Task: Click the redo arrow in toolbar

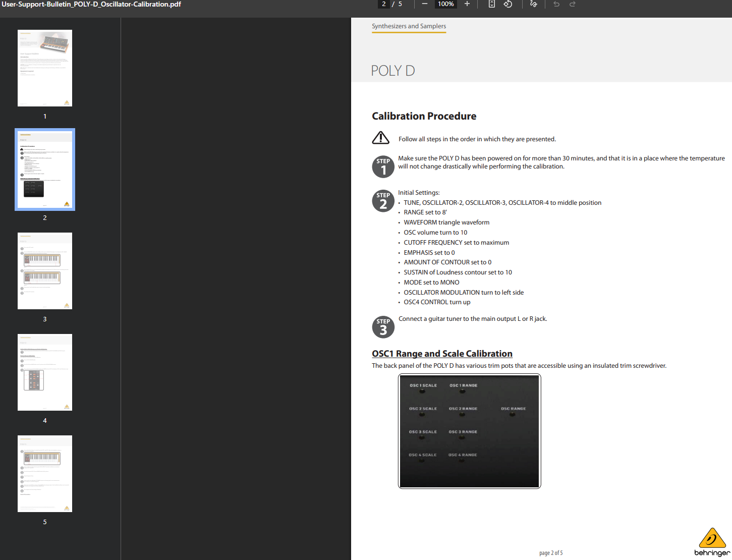Action: pos(573,4)
